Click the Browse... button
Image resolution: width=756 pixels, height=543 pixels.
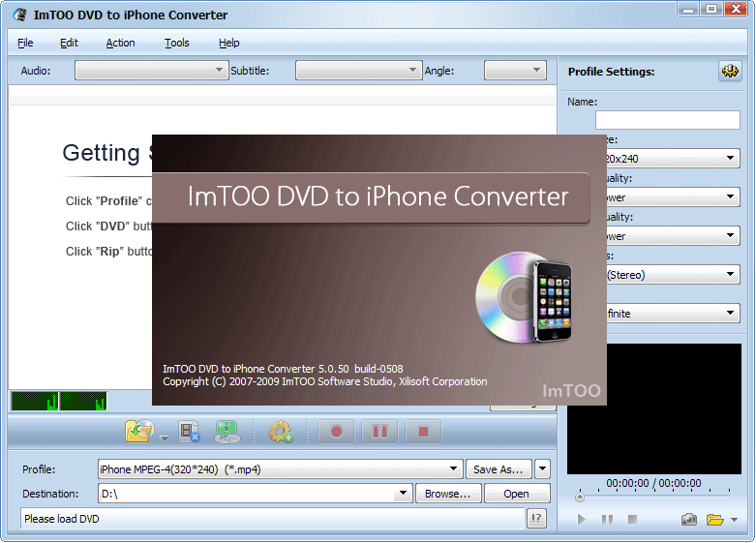tap(448, 494)
